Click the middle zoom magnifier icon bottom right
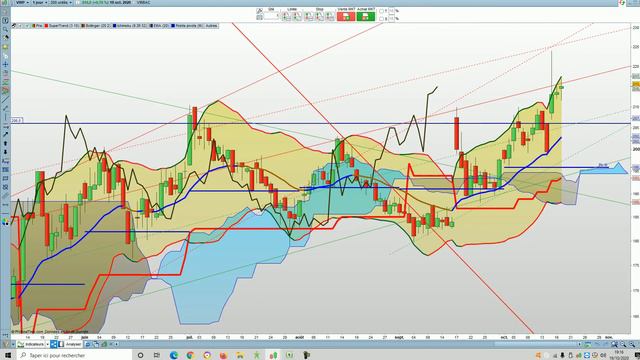640x360 pixels. pos(623,344)
